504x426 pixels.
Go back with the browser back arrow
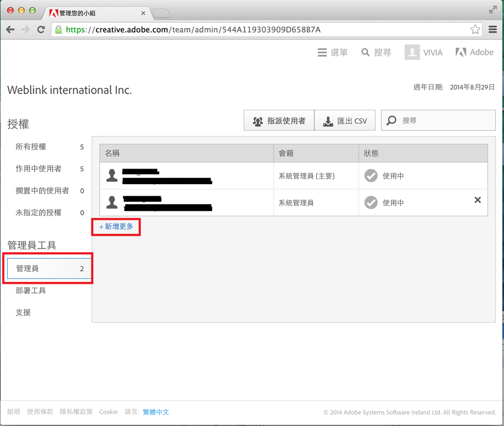[x=11, y=29]
